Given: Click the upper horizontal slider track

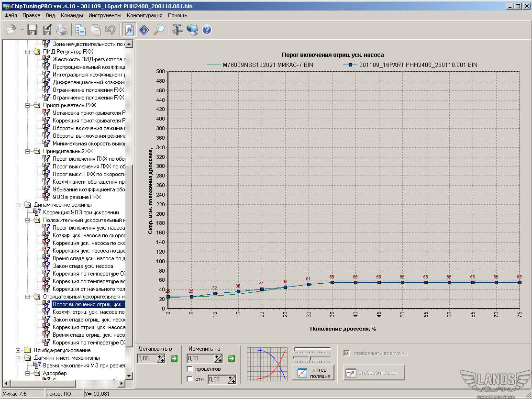Looking at the screenshot, I should tap(311, 349).
